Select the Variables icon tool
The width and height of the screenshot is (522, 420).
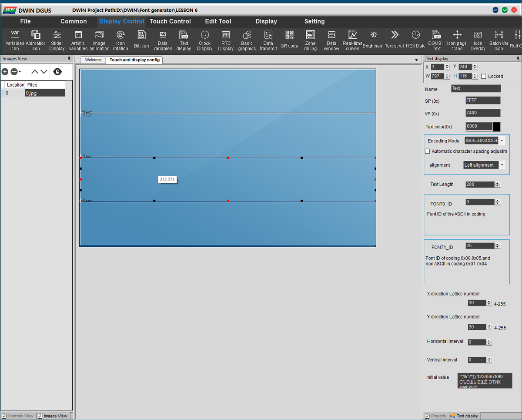[15, 40]
